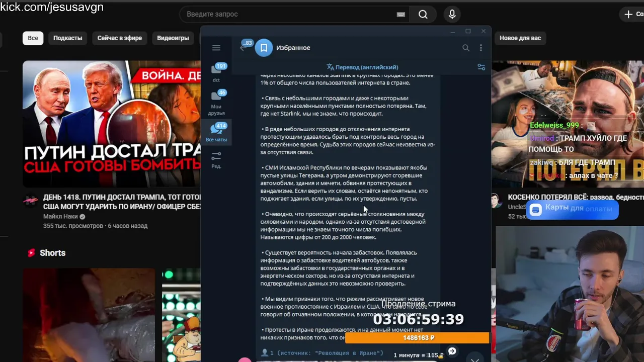Click the orange donation progress bar 1488163 ₽
Screen dimensions: 644x362
(418, 338)
